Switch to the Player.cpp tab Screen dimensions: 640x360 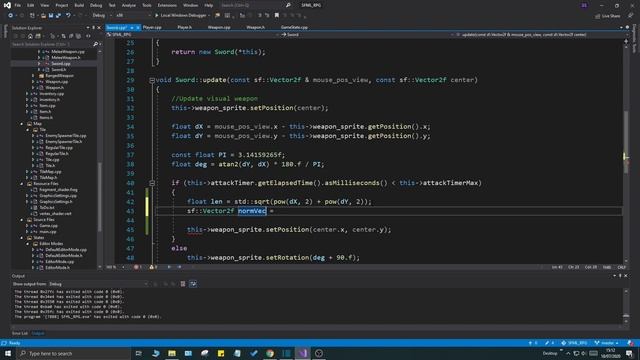click(x=152, y=27)
